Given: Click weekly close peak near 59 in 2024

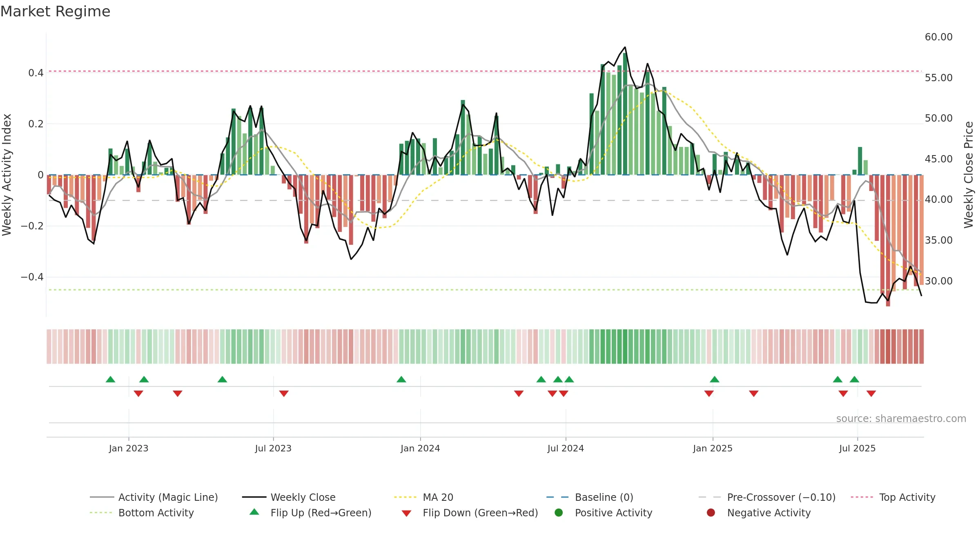Looking at the screenshot, I should pos(625,47).
